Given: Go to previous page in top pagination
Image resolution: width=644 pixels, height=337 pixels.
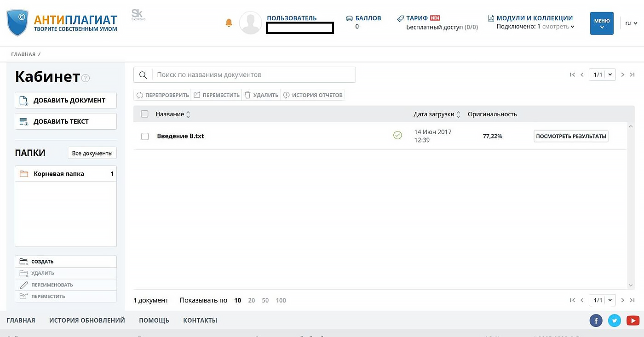Looking at the screenshot, I should [582, 74].
